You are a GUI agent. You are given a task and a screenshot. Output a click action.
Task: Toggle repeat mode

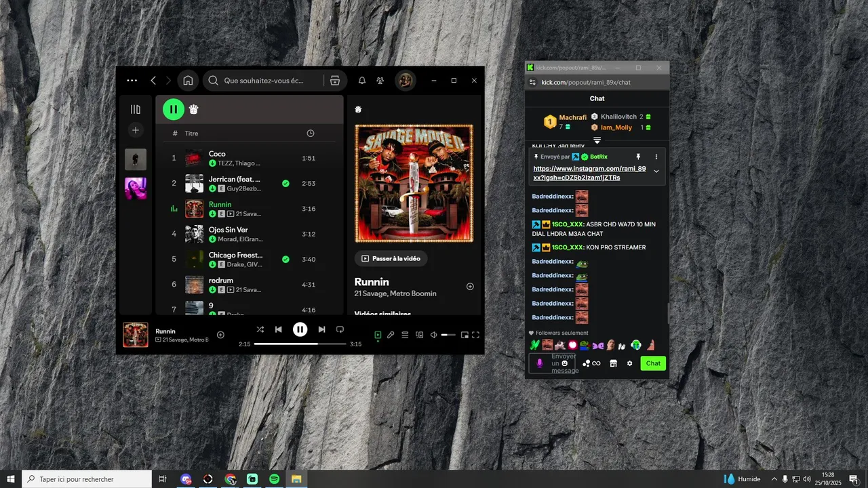(340, 329)
